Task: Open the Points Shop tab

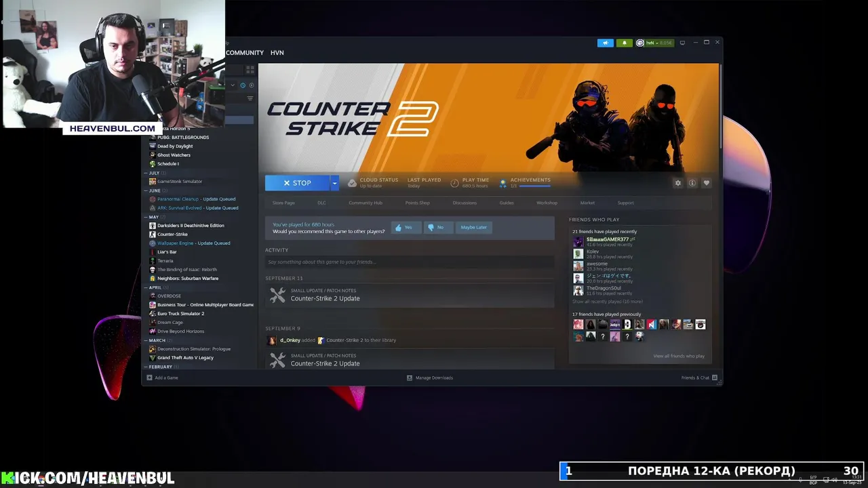Action: (417, 203)
